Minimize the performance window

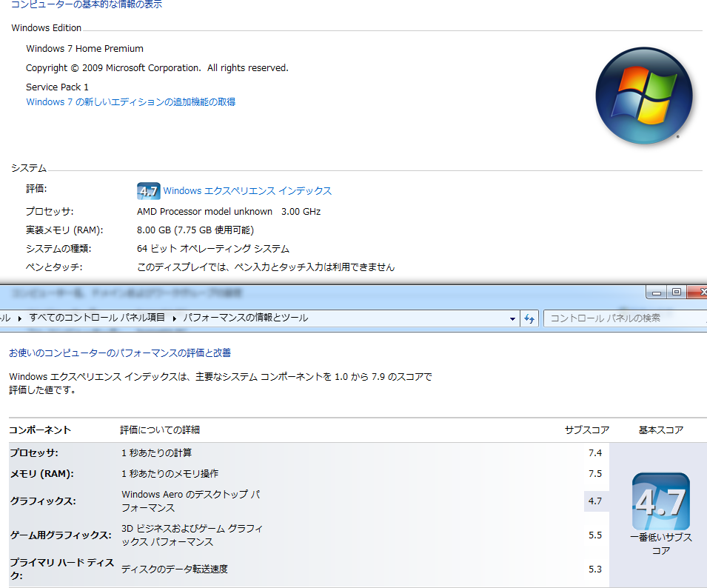[657, 293]
